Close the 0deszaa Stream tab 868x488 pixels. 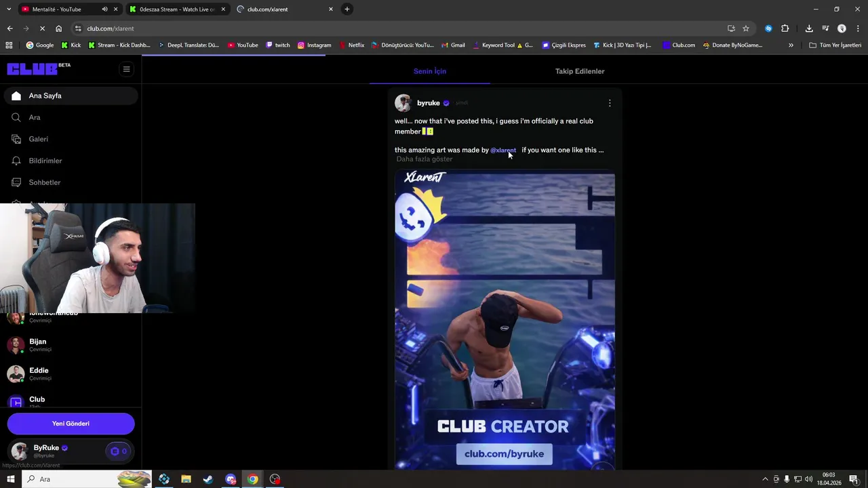pyautogui.click(x=223, y=9)
